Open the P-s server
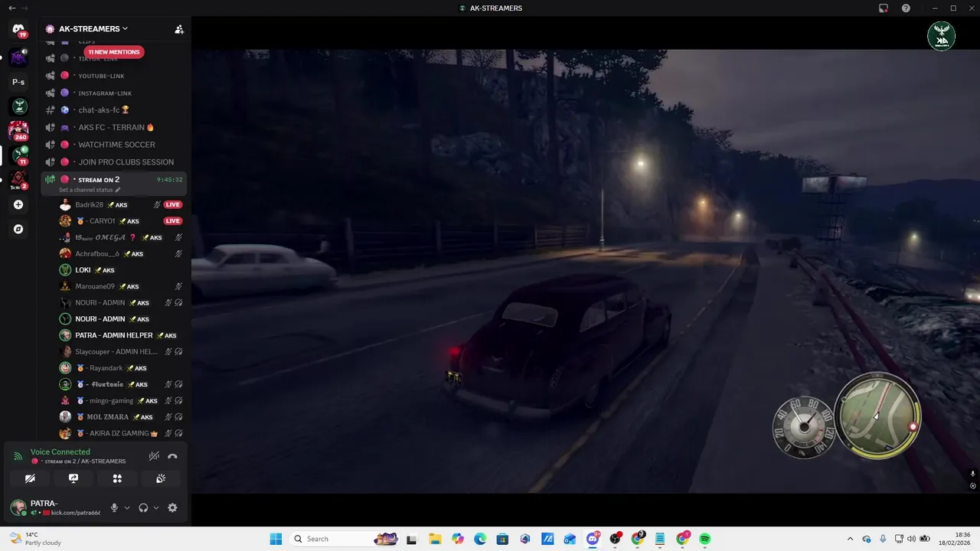Image resolution: width=980 pixels, height=551 pixels. (18, 82)
